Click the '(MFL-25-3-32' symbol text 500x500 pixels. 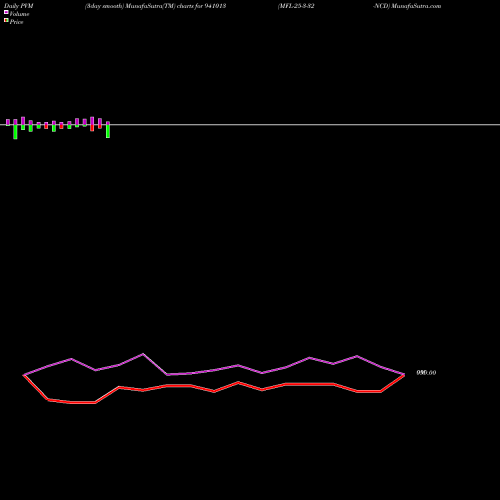point(296,6)
